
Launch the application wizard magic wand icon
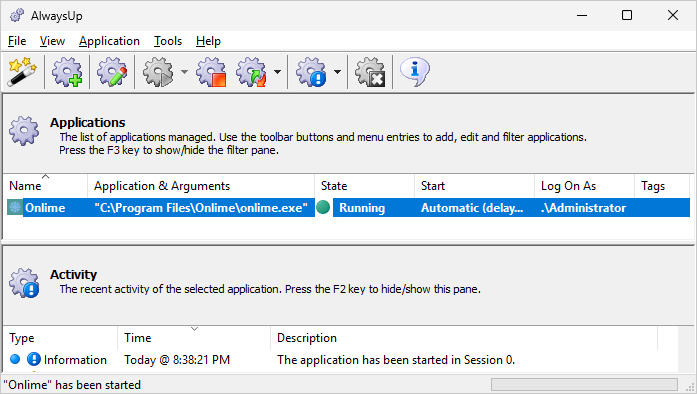coord(22,72)
